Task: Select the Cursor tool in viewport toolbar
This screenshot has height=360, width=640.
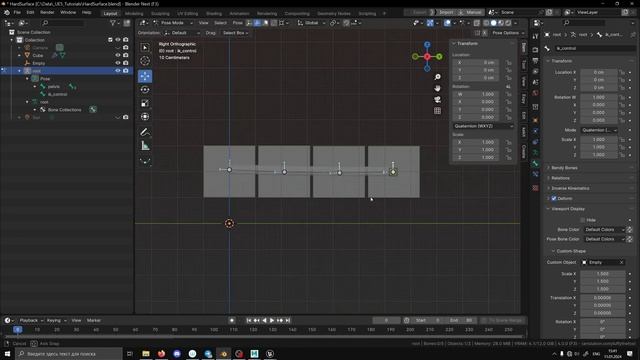Action: click(x=145, y=61)
